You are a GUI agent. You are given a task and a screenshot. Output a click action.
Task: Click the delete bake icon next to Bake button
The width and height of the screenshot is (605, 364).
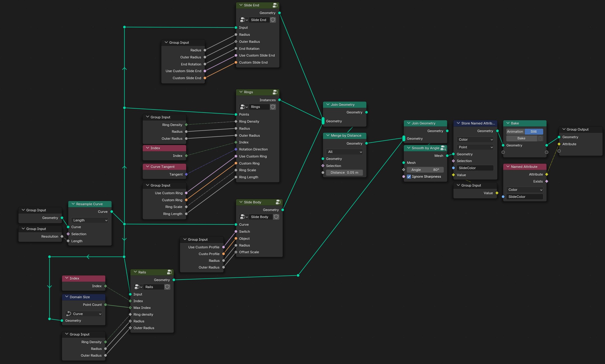pos(540,138)
